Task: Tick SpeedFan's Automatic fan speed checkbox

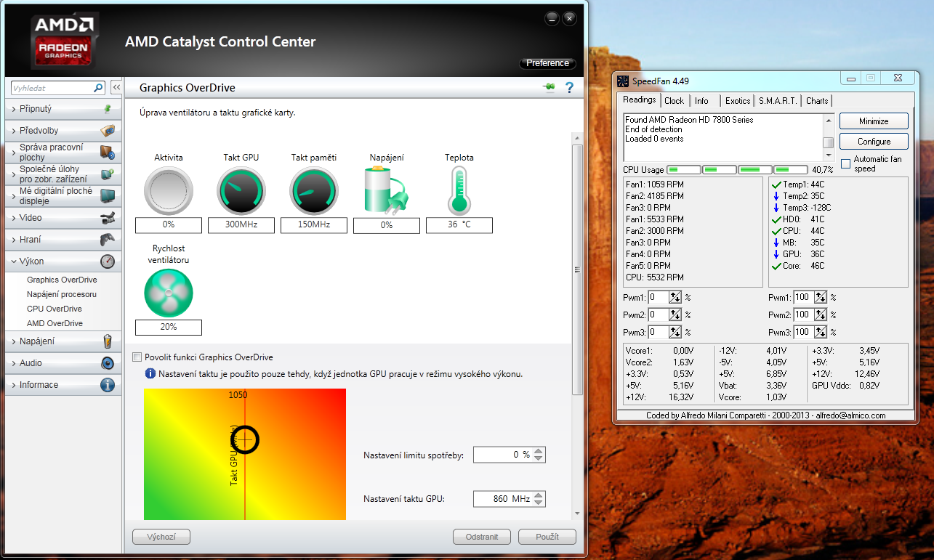Action: pos(845,163)
